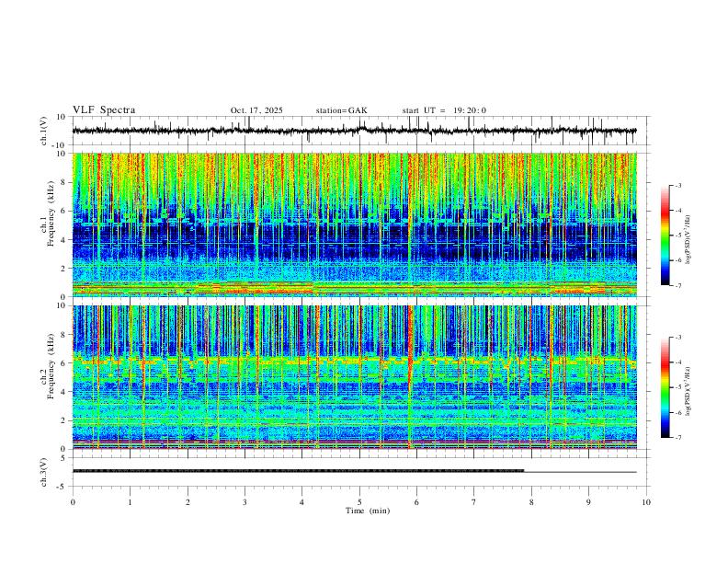Click the ch.1(V) axis label

click(44, 131)
